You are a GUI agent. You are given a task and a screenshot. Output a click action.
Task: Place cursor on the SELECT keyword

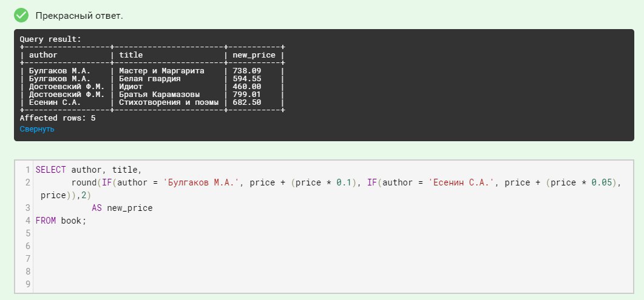[x=50, y=169]
